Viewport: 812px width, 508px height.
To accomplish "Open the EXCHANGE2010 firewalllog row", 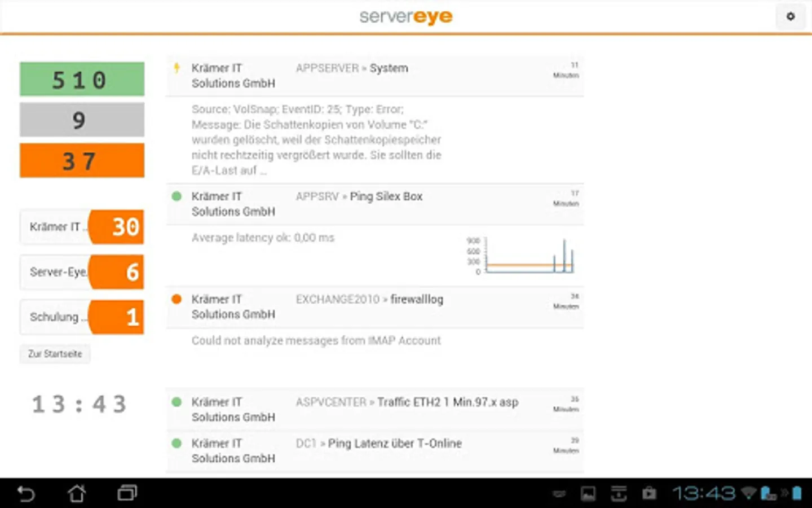I will (x=375, y=306).
